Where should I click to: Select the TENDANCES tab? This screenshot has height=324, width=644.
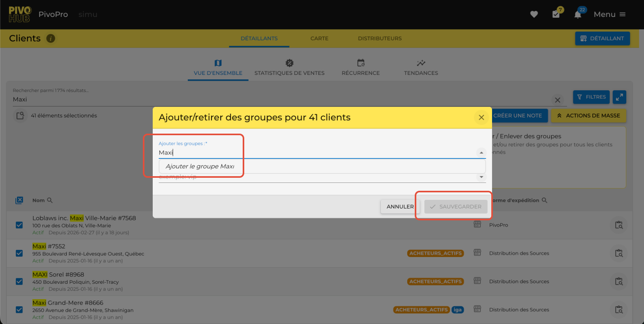[x=421, y=68]
